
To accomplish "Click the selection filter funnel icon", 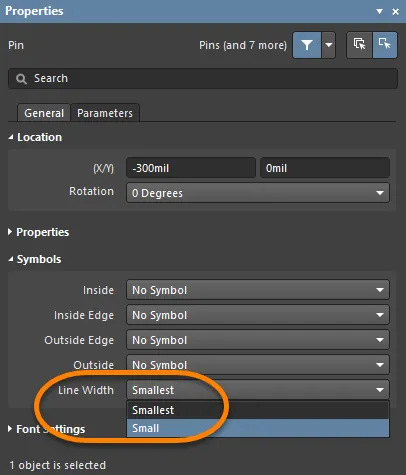I will point(307,45).
